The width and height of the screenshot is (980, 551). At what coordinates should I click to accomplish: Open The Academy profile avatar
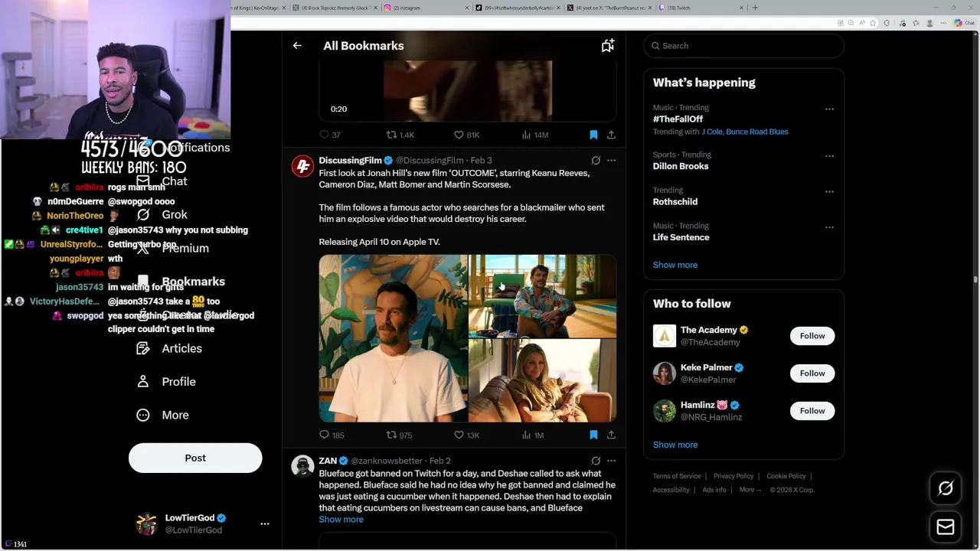(665, 336)
